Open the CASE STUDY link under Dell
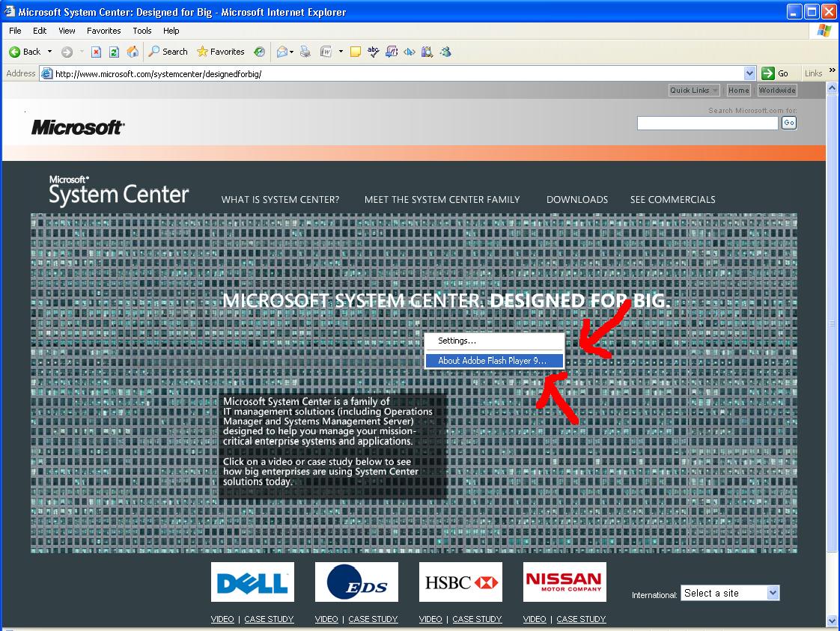The width and height of the screenshot is (840, 631). tap(269, 619)
